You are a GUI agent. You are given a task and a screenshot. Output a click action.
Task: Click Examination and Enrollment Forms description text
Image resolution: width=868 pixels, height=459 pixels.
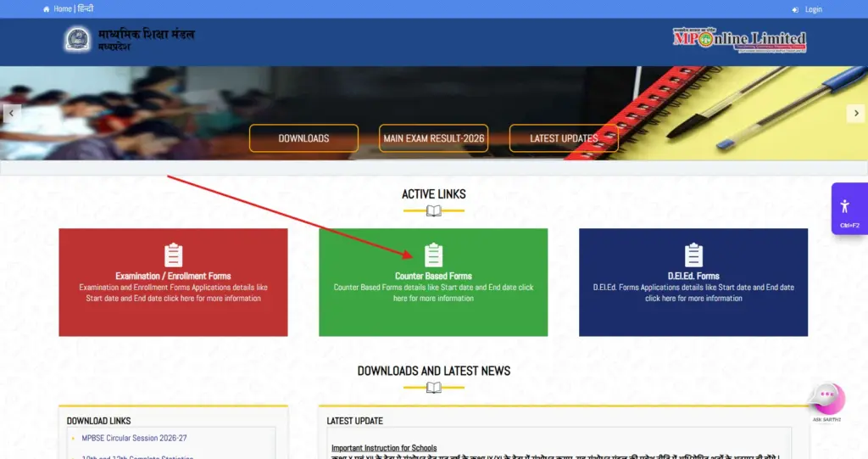tap(173, 293)
